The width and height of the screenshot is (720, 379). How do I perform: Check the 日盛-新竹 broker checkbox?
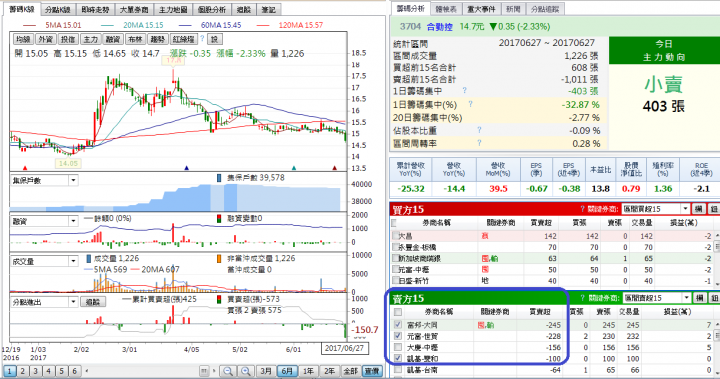tap(396, 281)
